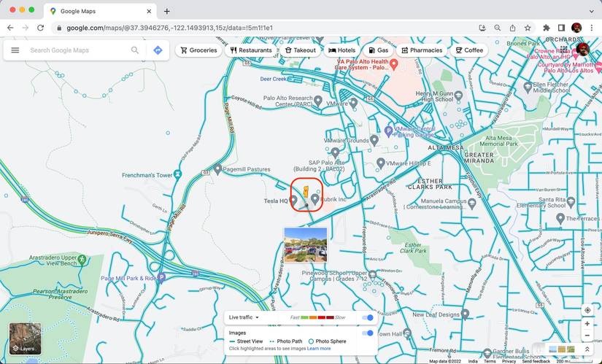Click the Santa Rita Elementary School marker
This screenshot has width=602, height=364.
[x=571, y=201]
